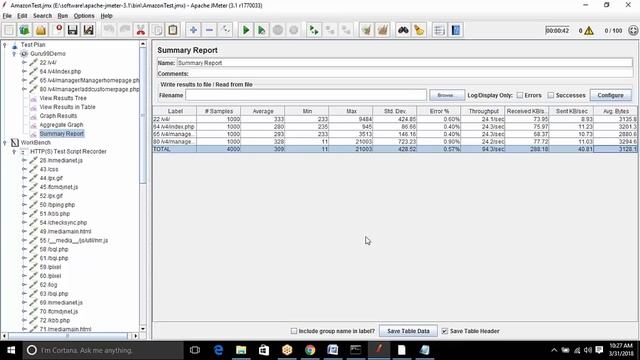
Task: Uncheck Save Table Header checkbox
Action: tap(444, 331)
